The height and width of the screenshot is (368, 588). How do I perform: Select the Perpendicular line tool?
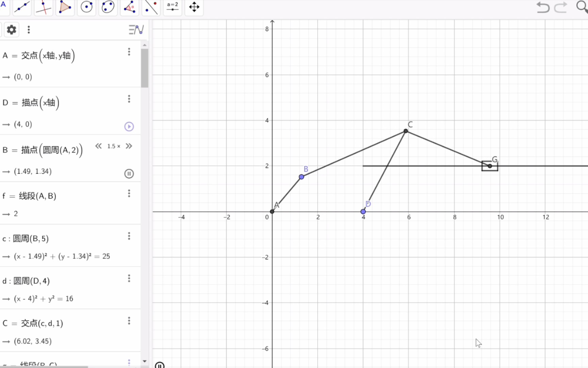[44, 7]
